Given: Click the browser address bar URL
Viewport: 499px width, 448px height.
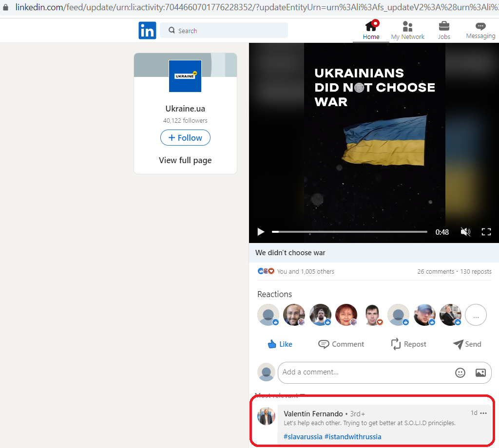Looking at the screenshot, I should point(256,7).
